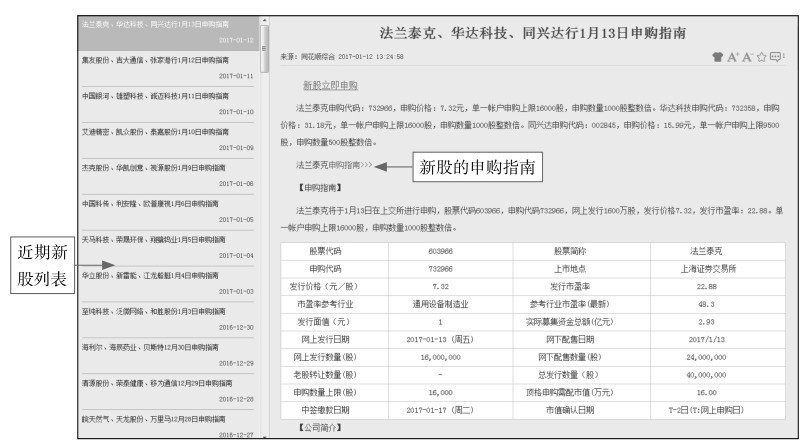Image resolution: width=811 pixels, height=445 pixels.
Task: Click required market value 16.00
Action: click(706, 393)
